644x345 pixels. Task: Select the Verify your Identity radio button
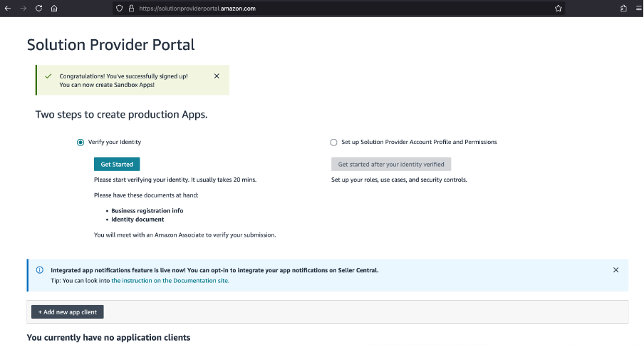80,142
